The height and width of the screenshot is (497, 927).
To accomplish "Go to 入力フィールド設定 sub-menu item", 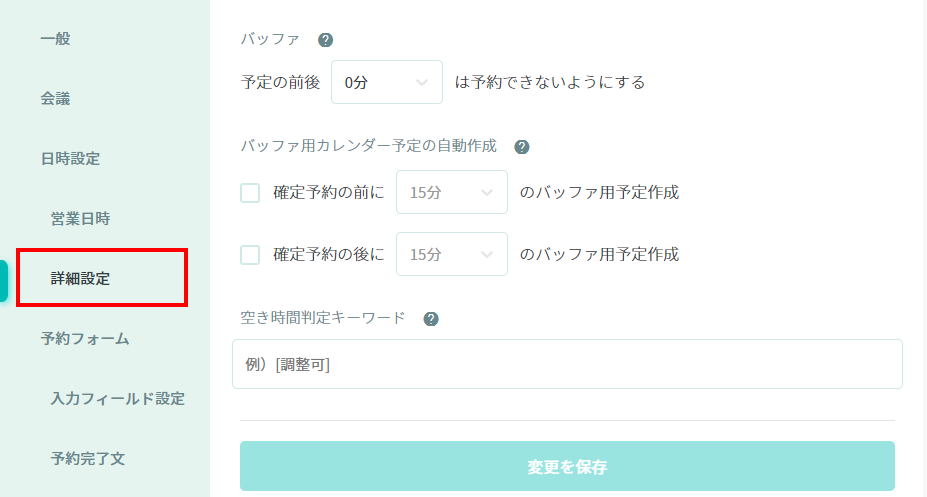I will 117,398.
